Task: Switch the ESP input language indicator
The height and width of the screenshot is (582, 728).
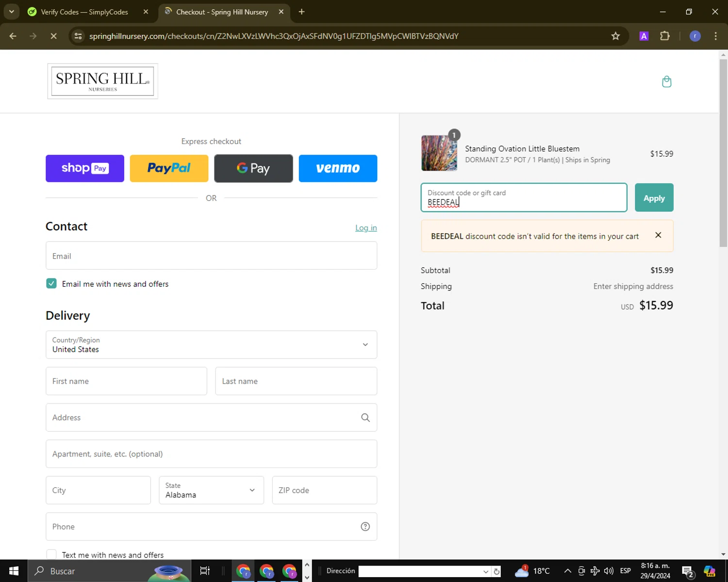Action: tap(625, 571)
